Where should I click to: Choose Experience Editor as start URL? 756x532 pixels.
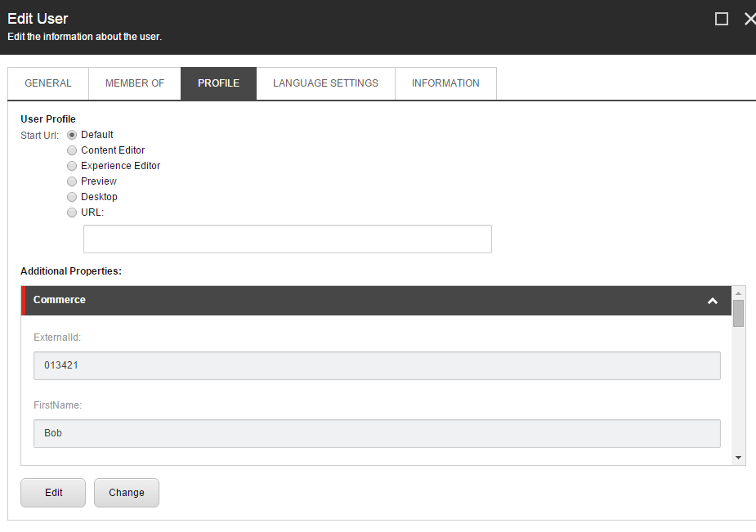72,166
